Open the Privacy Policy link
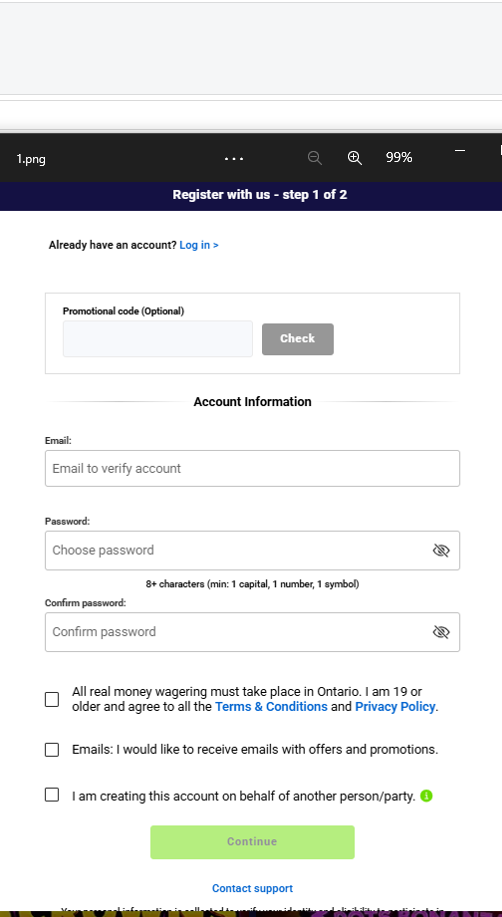The image size is (502, 917). tap(395, 706)
